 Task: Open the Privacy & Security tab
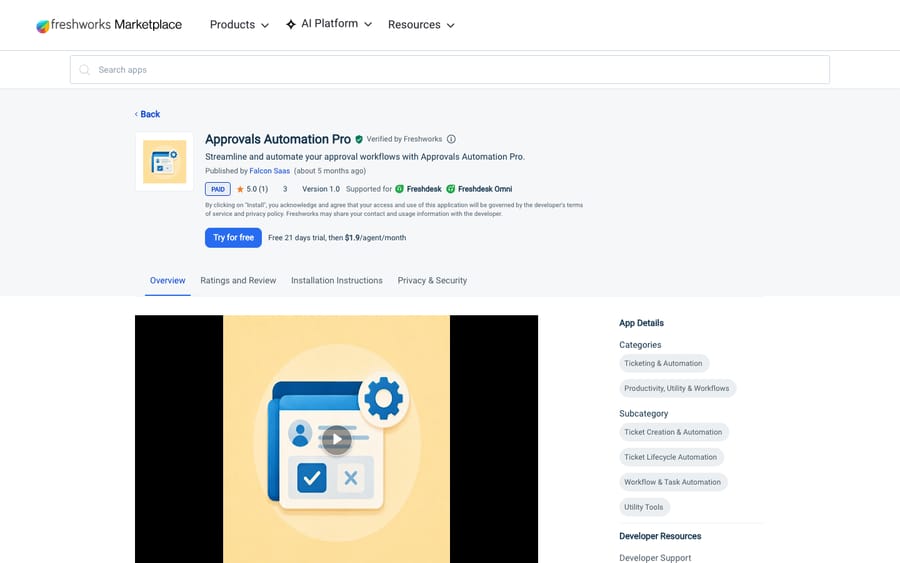click(432, 281)
